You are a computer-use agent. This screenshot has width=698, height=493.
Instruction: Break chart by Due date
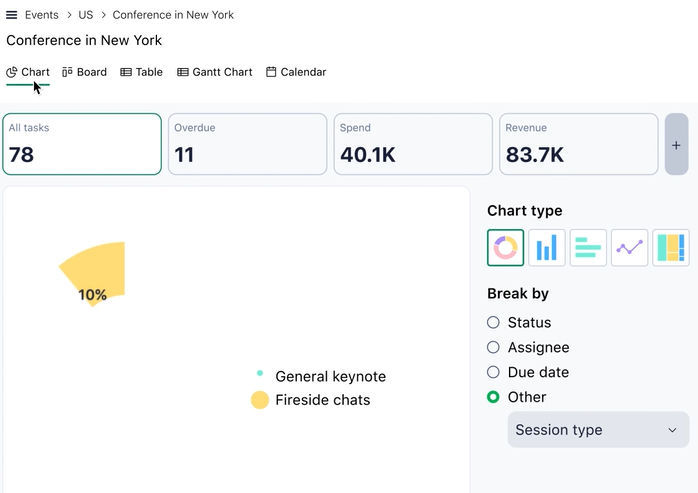click(493, 372)
